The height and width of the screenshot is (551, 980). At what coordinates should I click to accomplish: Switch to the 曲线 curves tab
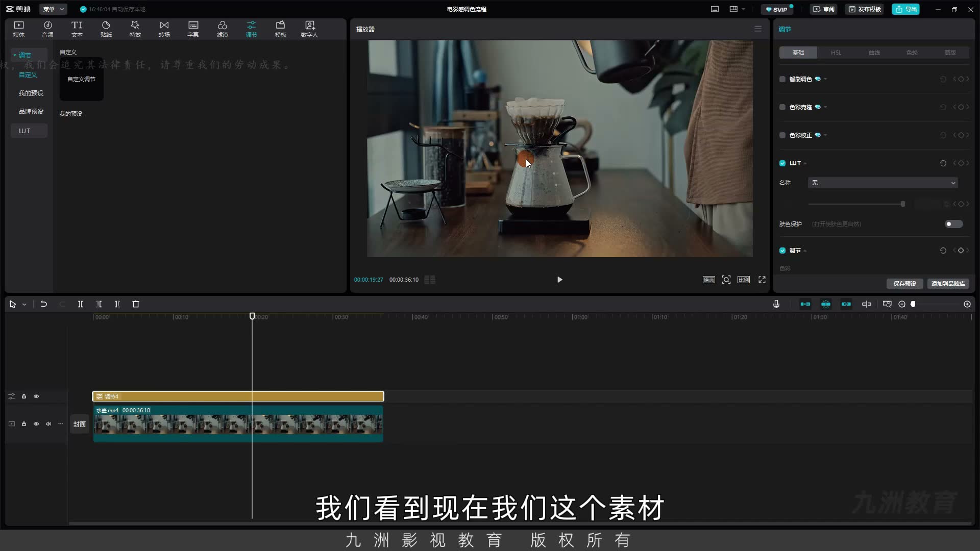[874, 53]
